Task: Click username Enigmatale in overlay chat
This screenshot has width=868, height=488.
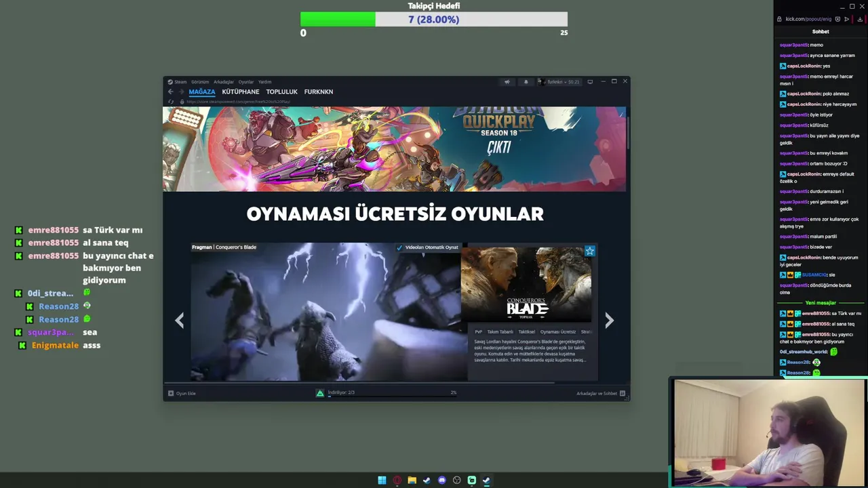Action: click(x=56, y=346)
